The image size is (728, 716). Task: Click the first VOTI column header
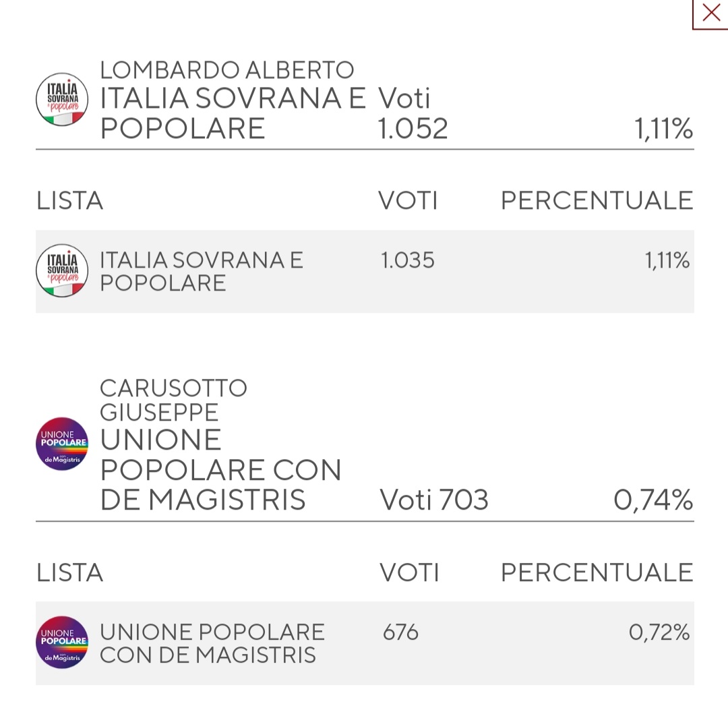(x=408, y=201)
